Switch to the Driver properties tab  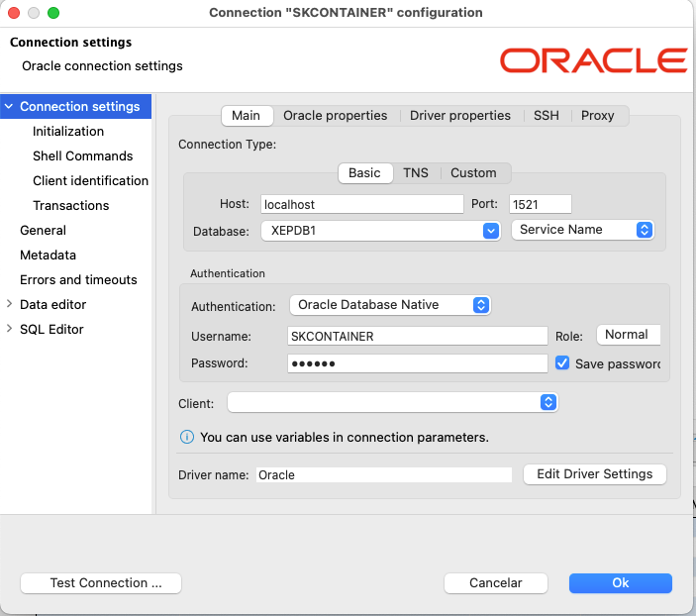[x=460, y=116]
